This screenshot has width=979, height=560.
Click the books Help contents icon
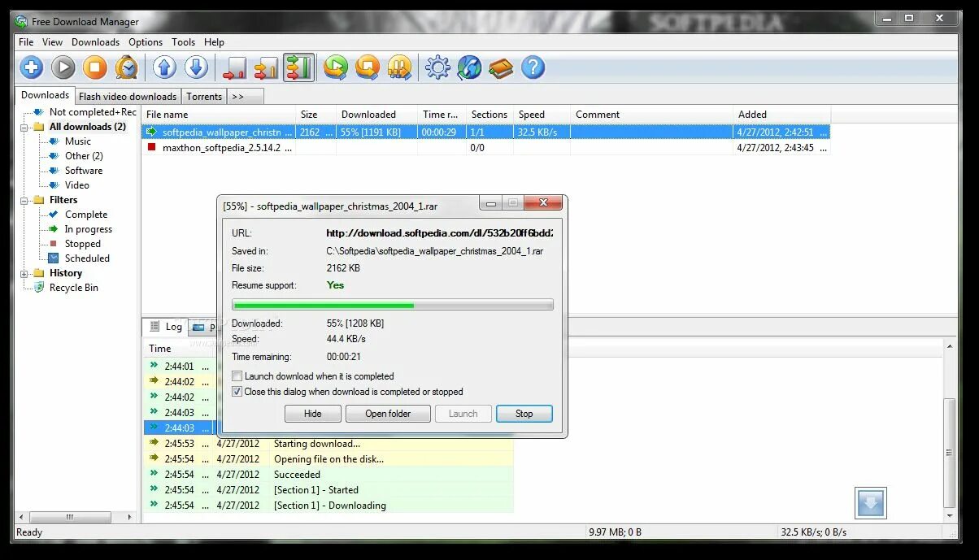(501, 67)
